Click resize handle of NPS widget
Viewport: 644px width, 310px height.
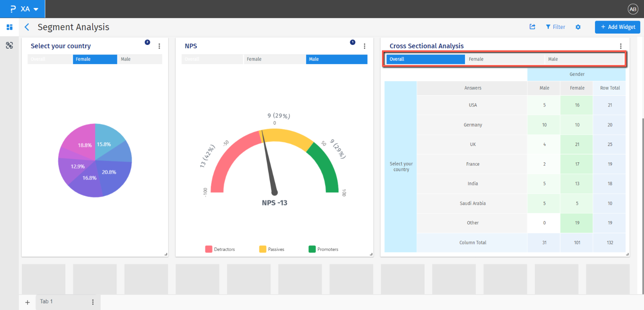tap(371, 254)
